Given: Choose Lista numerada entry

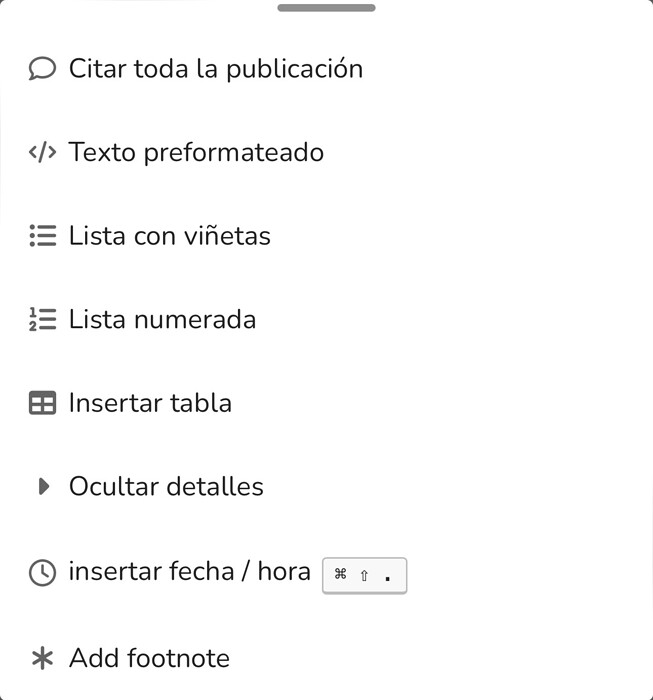Looking at the screenshot, I should (x=326, y=319).
